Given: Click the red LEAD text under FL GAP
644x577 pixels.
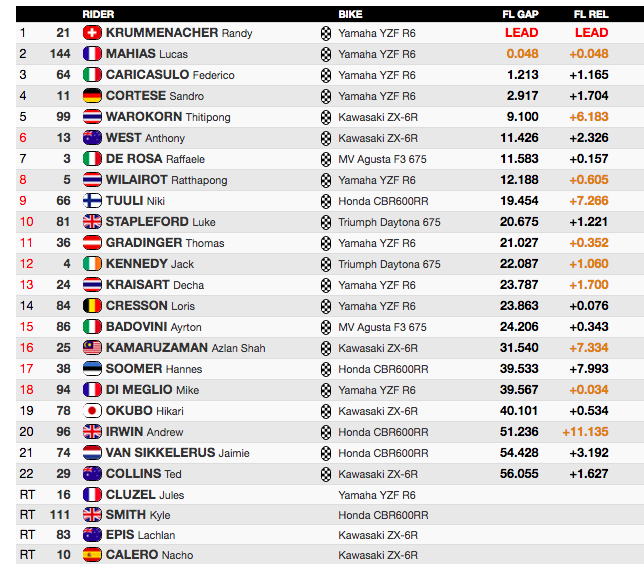Looking at the screenshot, I should coord(522,33).
